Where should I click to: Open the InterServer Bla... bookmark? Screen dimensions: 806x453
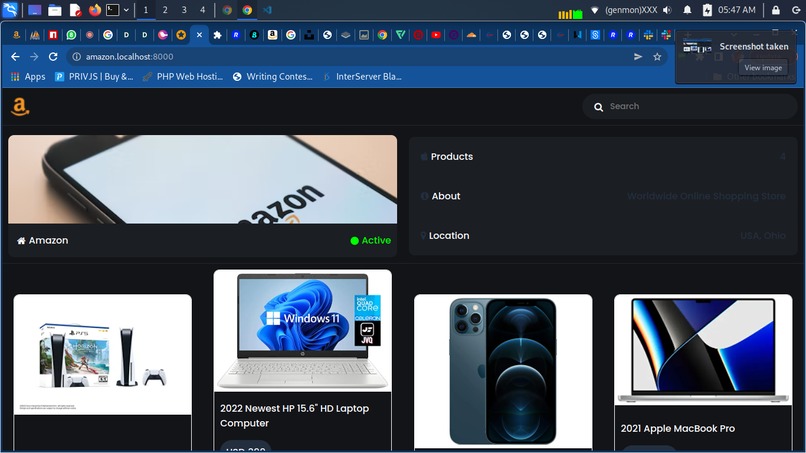coord(362,77)
